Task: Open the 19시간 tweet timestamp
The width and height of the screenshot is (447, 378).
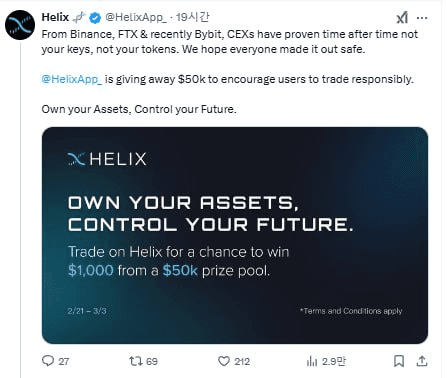Action: pyautogui.click(x=192, y=17)
